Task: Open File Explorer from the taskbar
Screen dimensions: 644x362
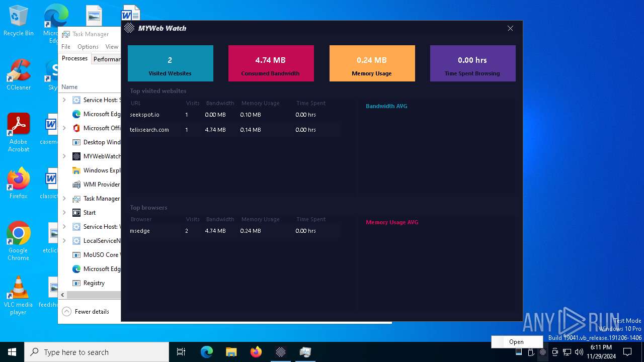Action: (x=231, y=352)
